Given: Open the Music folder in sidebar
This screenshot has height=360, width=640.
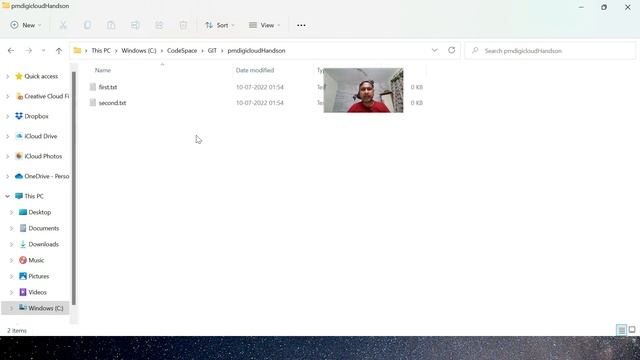Looking at the screenshot, I should 36,260.
